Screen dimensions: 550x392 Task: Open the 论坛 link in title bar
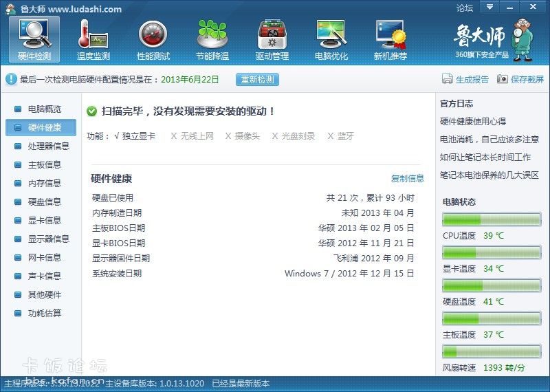[465, 8]
